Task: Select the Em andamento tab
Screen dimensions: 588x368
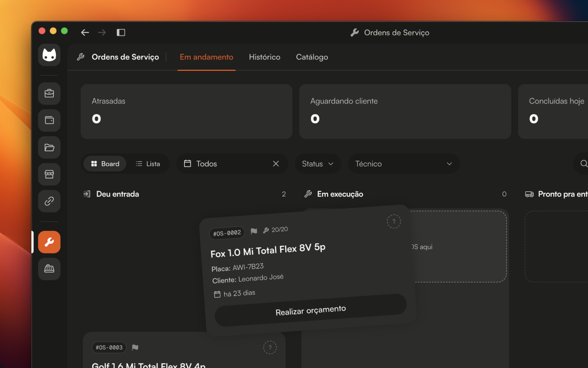Action: [207, 57]
